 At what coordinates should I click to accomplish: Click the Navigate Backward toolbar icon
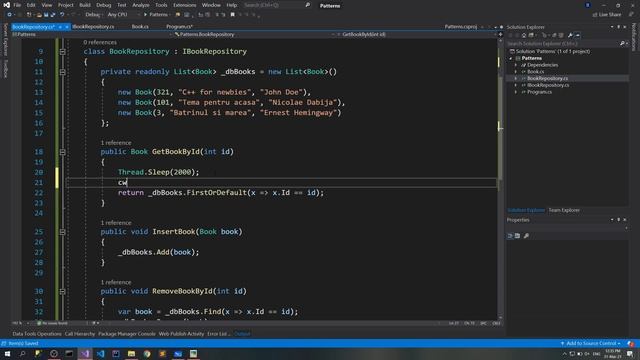pyautogui.click(x=9, y=15)
